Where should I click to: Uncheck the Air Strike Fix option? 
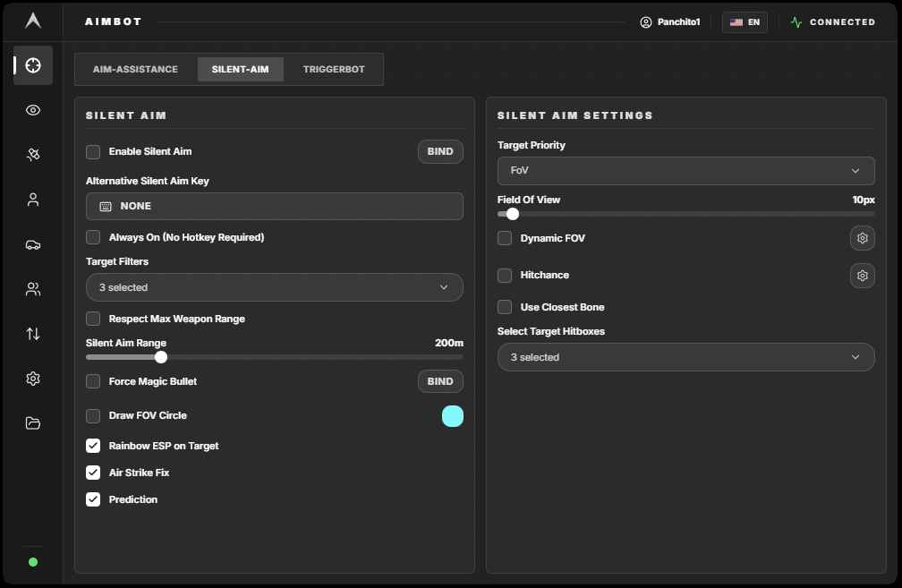tap(93, 473)
